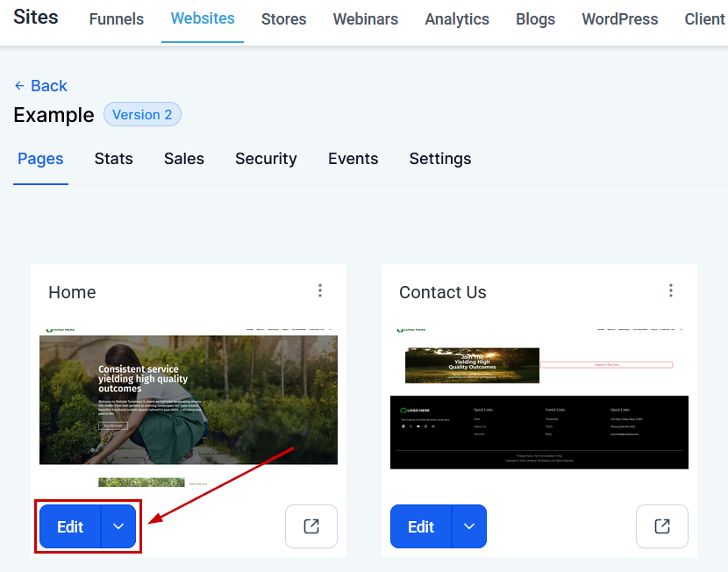Open WordPress in the top navigation bar

click(619, 19)
